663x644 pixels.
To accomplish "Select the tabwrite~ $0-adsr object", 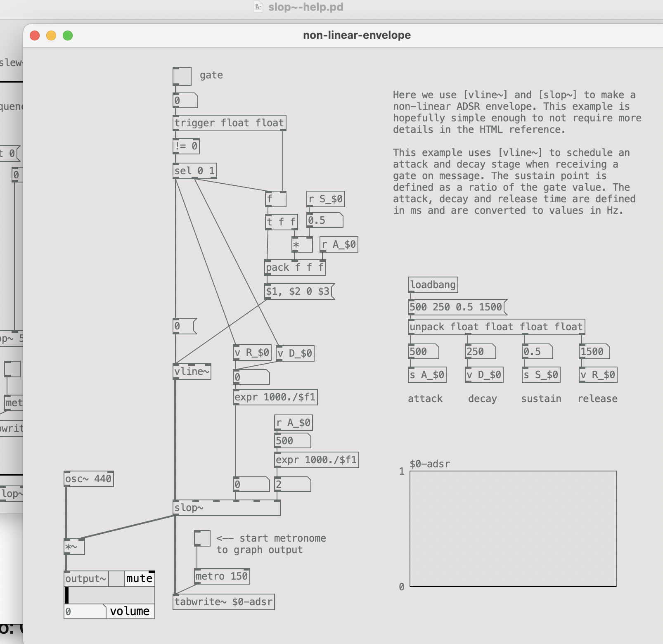I will (224, 602).
